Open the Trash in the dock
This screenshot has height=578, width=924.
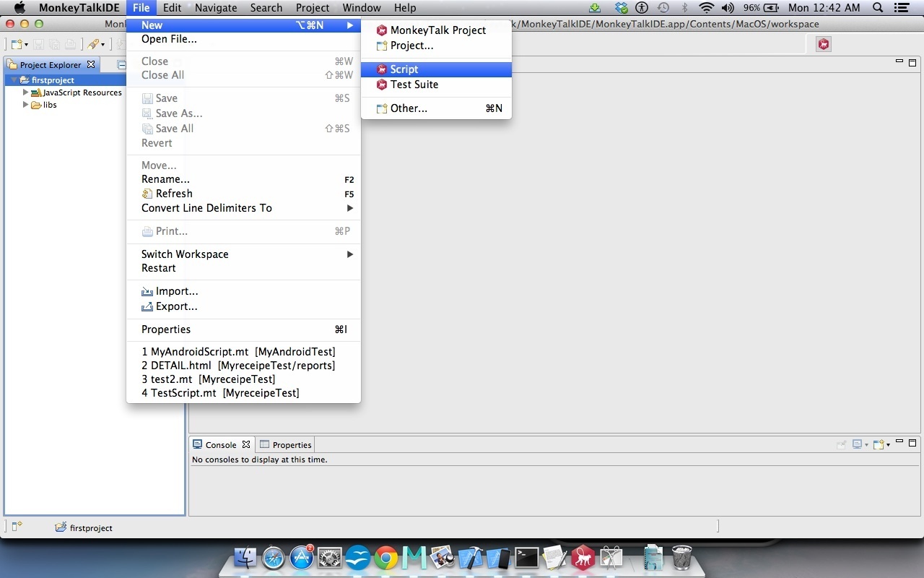point(681,558)
